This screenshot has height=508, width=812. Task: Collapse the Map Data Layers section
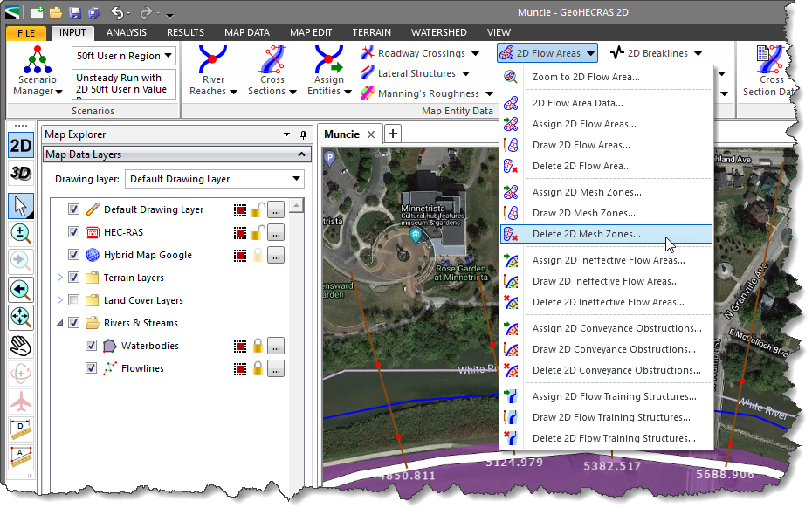301,154
